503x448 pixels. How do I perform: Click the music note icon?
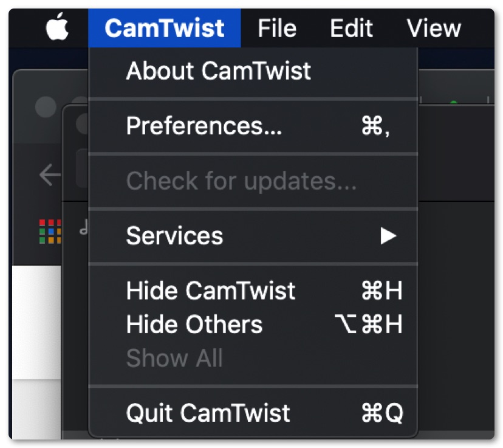[x=83, y=229]
